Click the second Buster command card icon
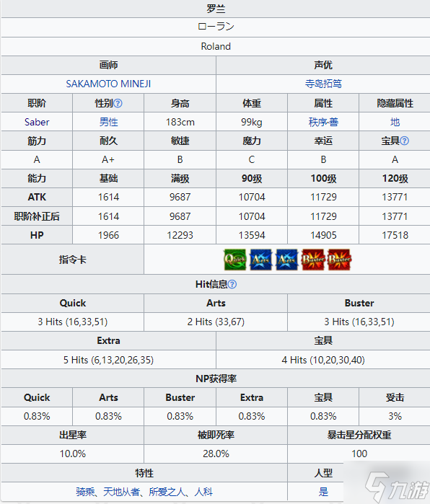This screenshot has height=504, width=430. pyautogui.click(x=339, y=260)
